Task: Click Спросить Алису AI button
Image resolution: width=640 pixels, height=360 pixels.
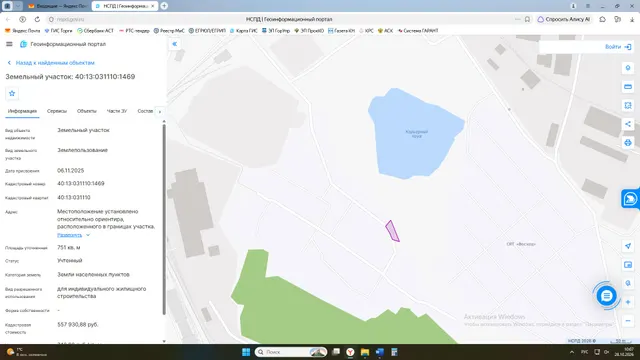Action: coord(564,19)
